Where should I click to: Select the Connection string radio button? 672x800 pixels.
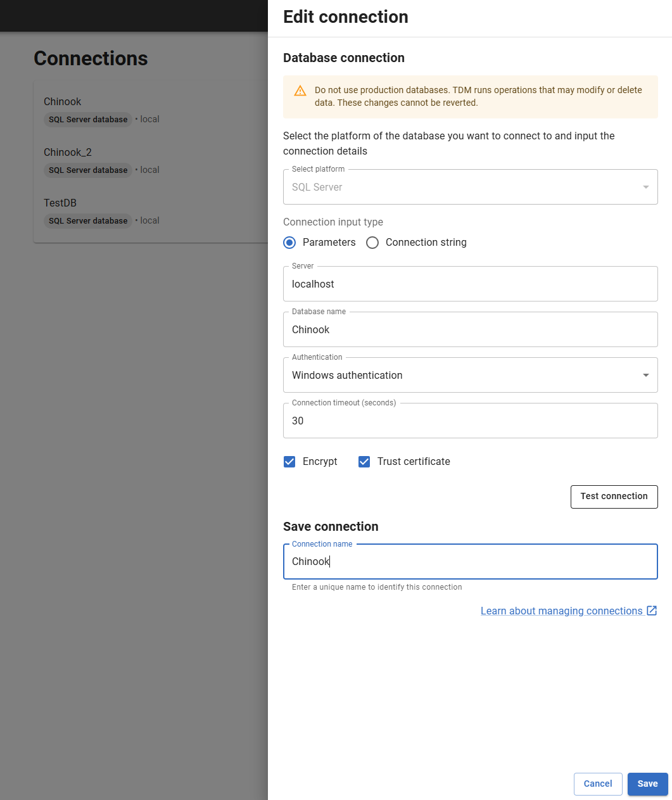coord(372,243)
